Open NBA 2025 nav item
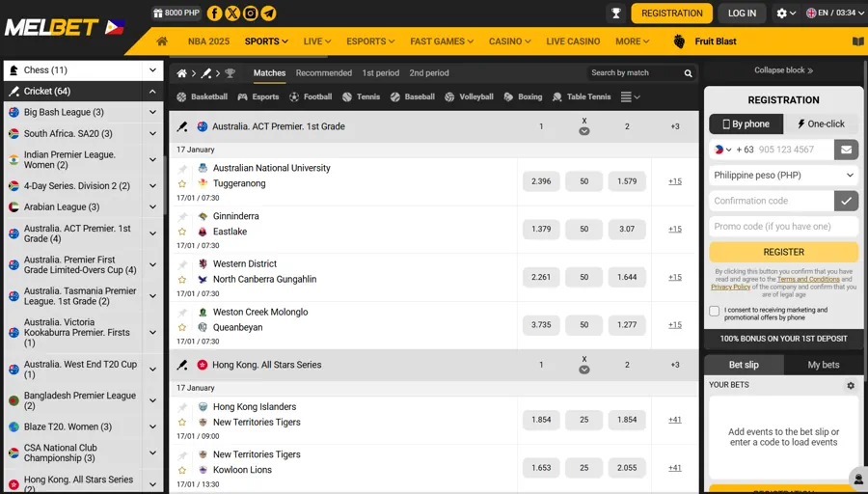 (208, 41)
